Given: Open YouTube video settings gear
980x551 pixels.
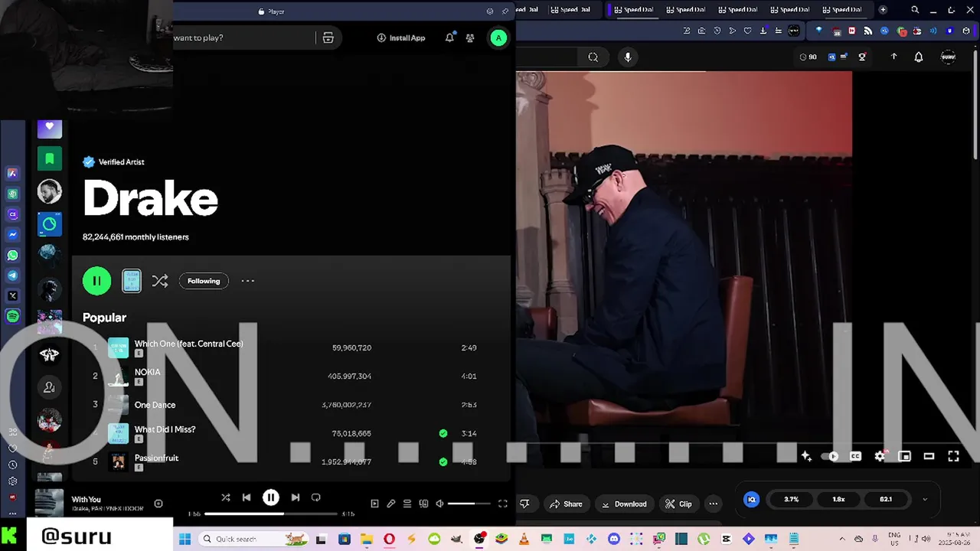Looking at the screenshot, I should click(x=880, y=456).
